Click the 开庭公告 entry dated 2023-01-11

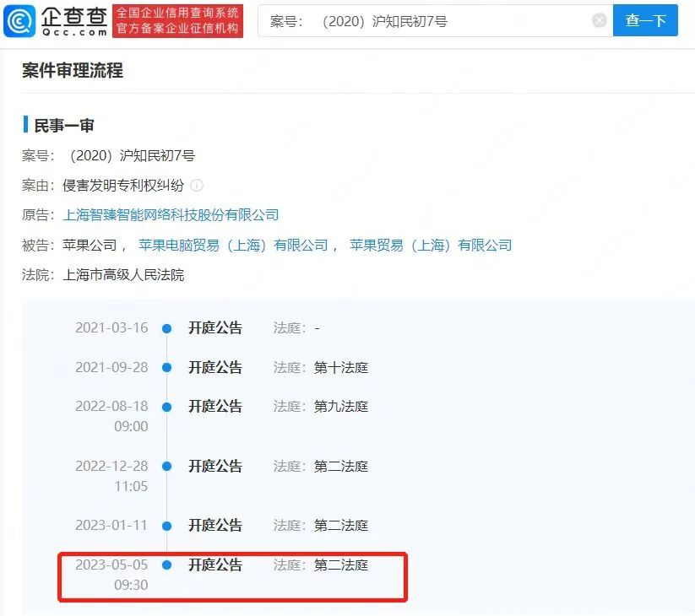[x=214, y=524]
